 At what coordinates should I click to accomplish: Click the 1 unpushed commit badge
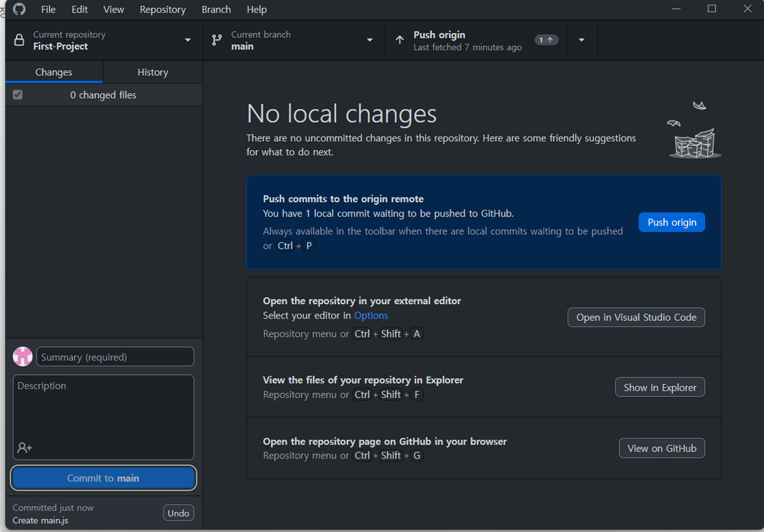546,40
